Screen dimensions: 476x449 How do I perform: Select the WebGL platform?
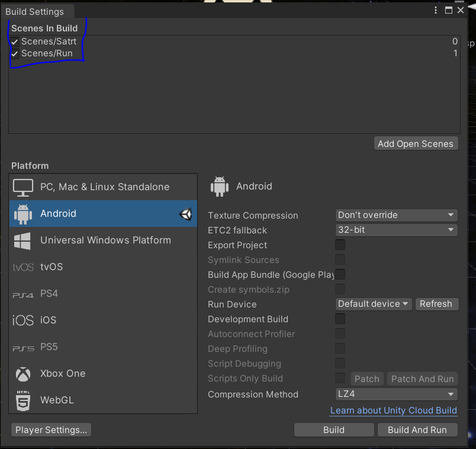click(x=103, y=400)
